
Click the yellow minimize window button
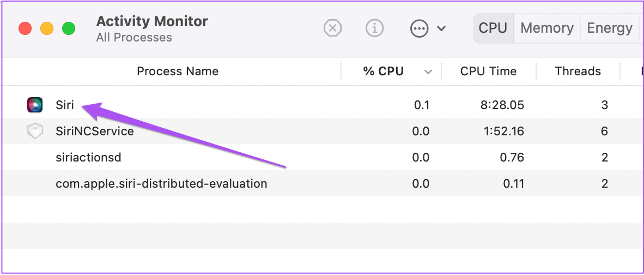[x=47, y=28]
